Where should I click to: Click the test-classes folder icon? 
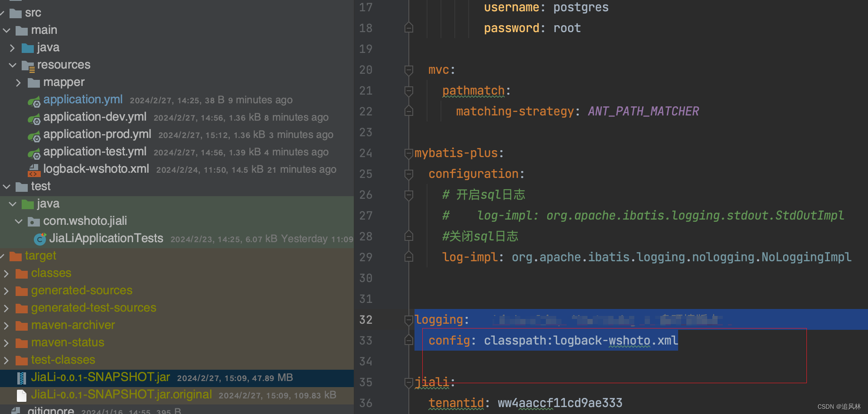pos(22,360)
